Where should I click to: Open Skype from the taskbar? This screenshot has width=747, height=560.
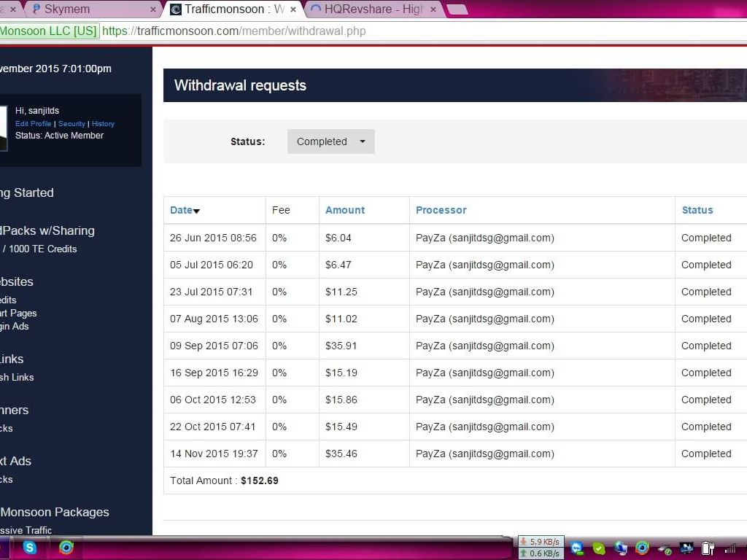(x=30, y=547)
